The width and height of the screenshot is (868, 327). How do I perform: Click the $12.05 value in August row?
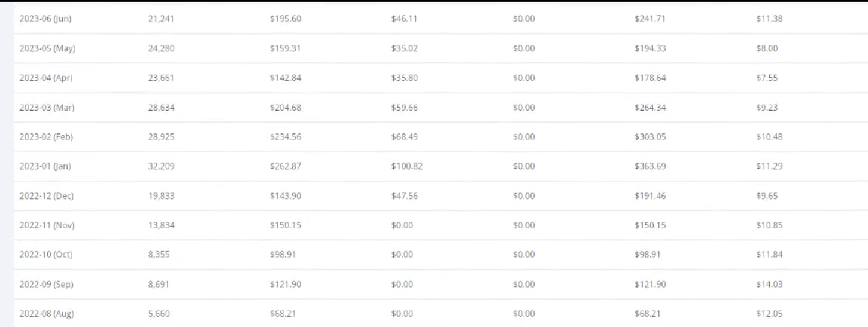(x=769, y=314)
